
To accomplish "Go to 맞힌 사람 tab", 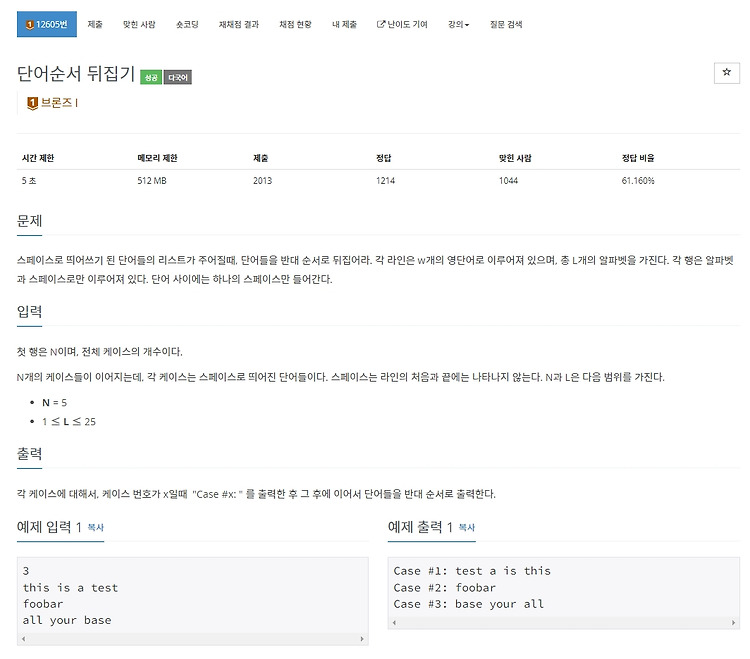I will pos(139,24).
